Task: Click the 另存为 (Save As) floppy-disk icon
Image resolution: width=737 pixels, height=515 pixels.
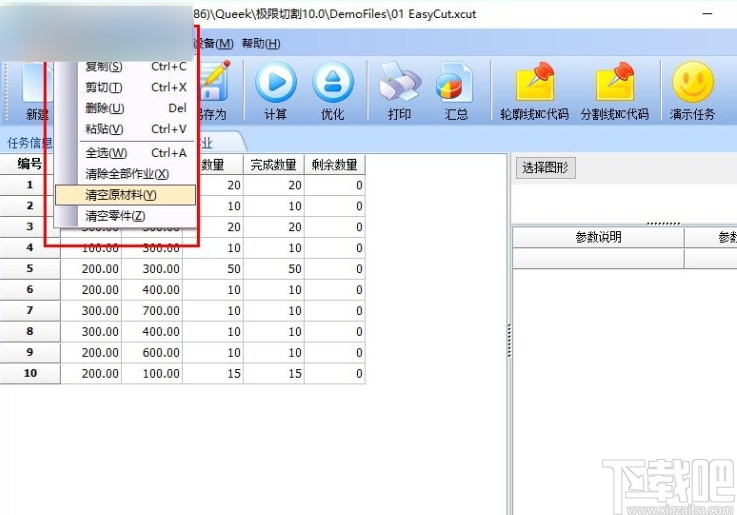Action: [215, 81]
